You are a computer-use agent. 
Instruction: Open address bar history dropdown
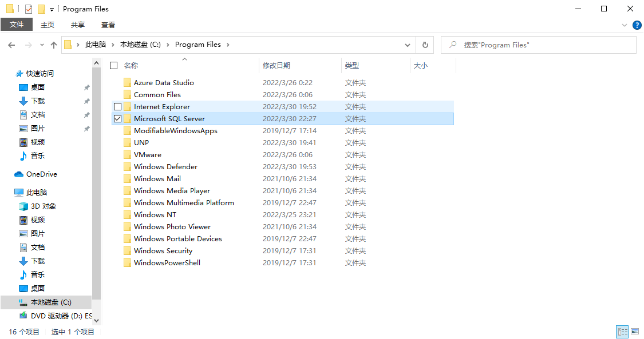pyautogui.click(x=408, y=45)
